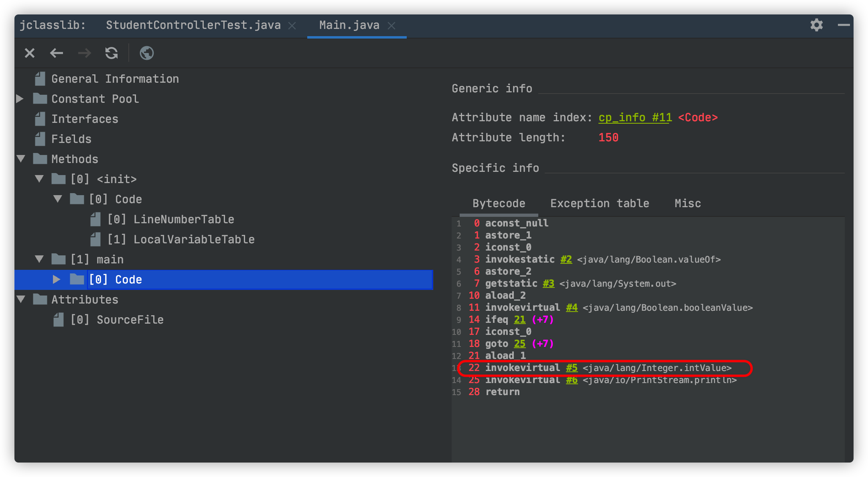Reload the class file with refresh icon

coord(112,53)
